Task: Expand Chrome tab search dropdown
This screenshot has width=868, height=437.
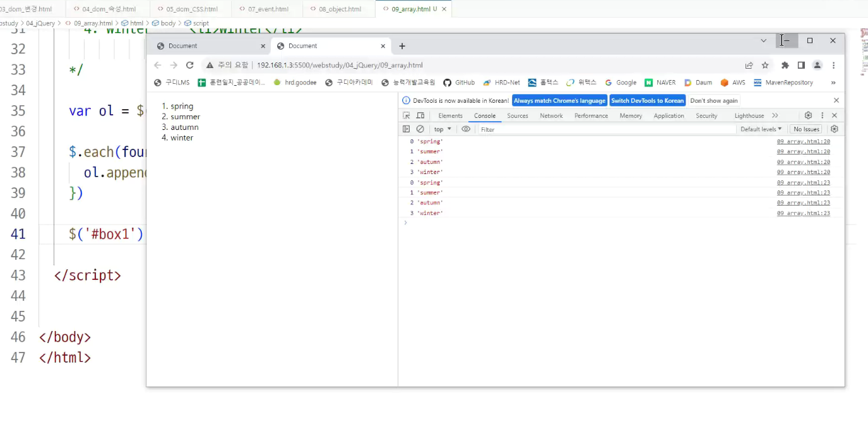Action: pyautogui.click(x=763, y=40)
